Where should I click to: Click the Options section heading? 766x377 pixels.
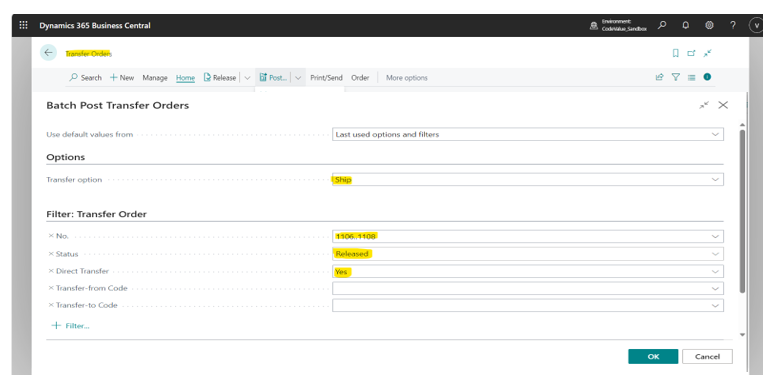(65, 157)
